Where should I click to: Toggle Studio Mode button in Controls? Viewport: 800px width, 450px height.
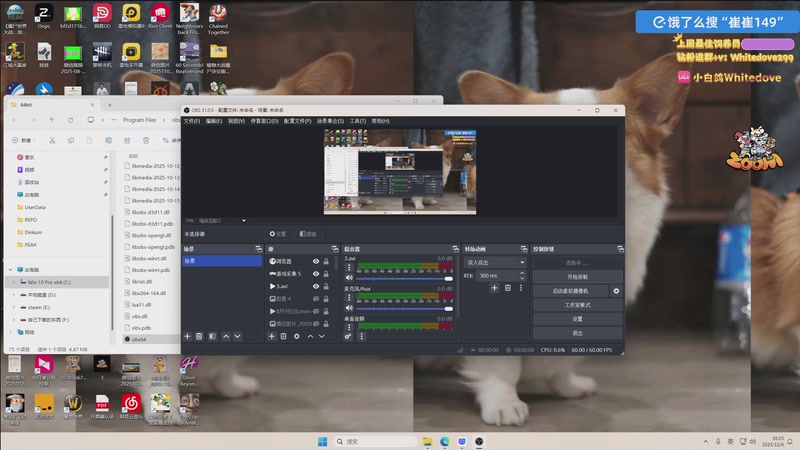577,305
